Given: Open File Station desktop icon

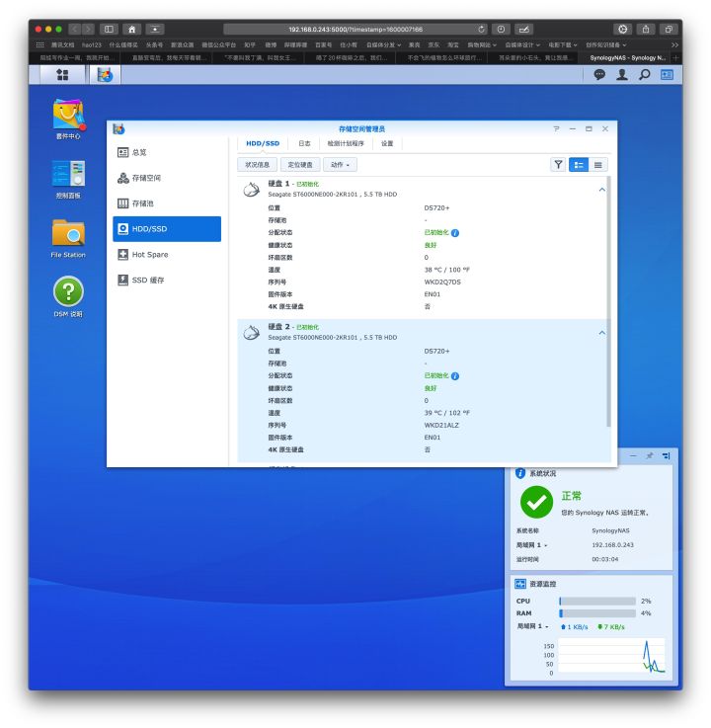Looking at the screenshot, I should point(68,232).
